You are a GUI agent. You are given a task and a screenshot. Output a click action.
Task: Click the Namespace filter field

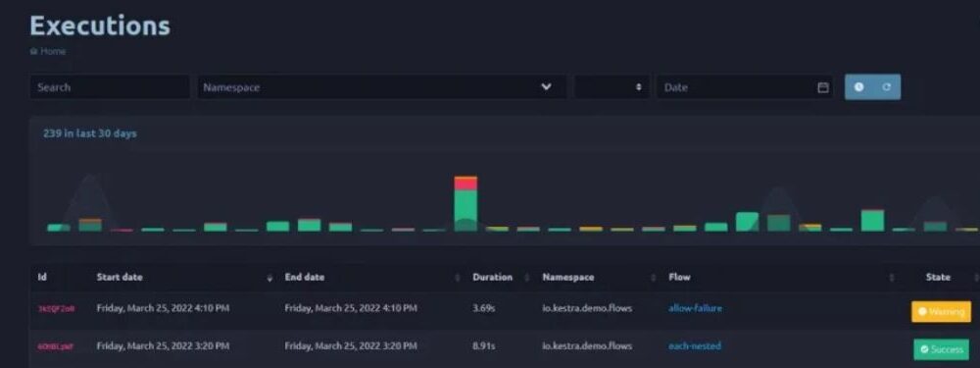click(382, 87)
